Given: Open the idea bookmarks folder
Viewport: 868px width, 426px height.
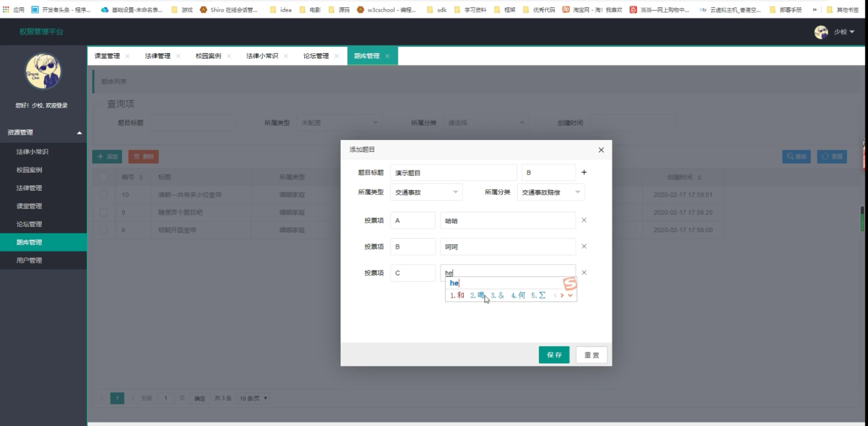Looking at the screenshot, I should tap(281, 9).
